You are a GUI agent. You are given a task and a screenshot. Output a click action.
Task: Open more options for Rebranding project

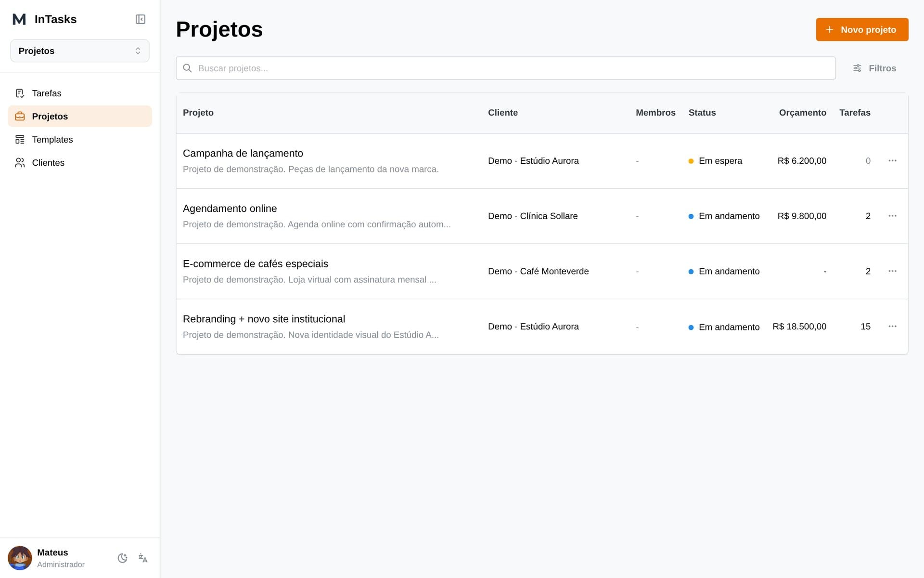(x=892, y=327)
